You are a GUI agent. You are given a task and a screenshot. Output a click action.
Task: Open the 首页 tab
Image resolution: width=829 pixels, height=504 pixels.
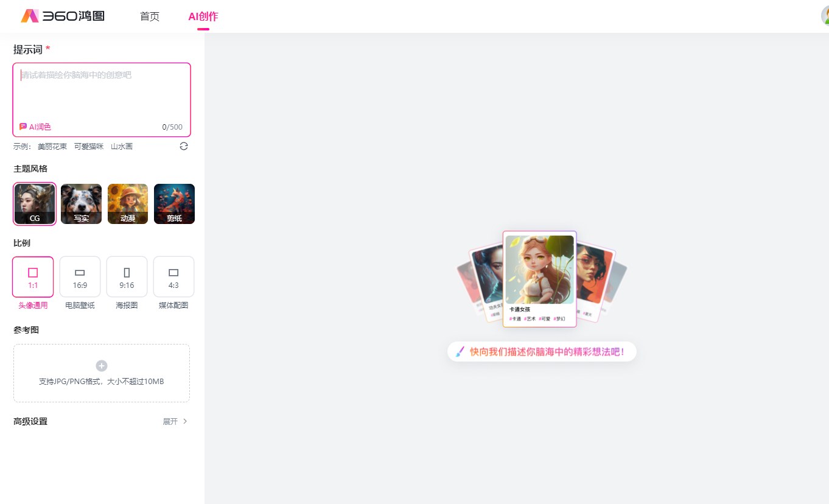pyautogui.click(x=150, y=16)
